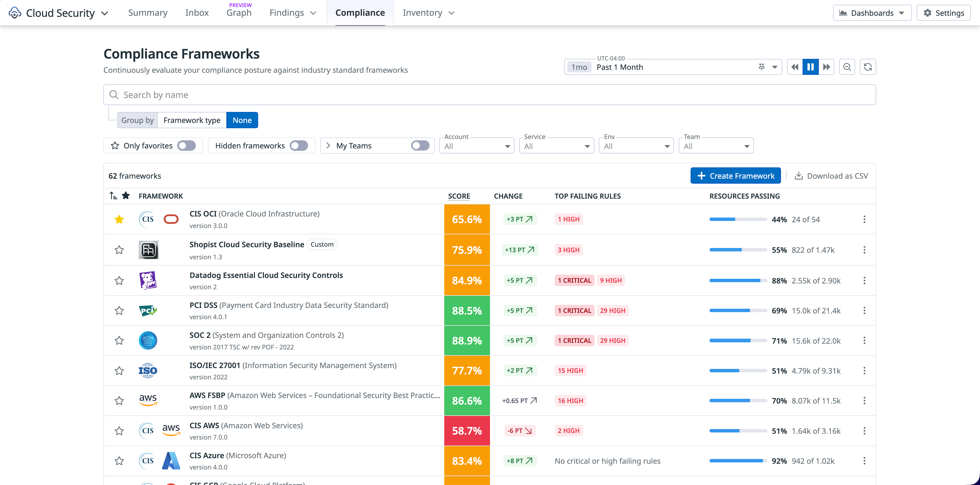Star the CIS Azure framework

(119, 461)
